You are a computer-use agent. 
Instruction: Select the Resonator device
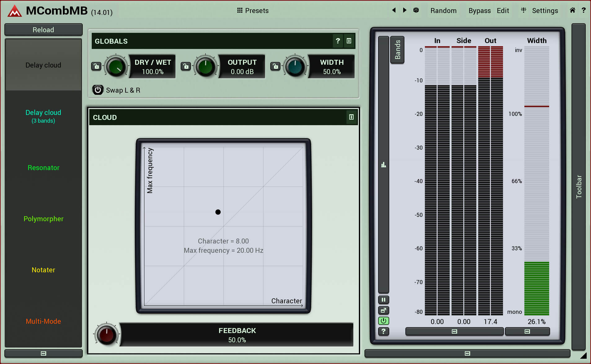[x=43, y=168]
